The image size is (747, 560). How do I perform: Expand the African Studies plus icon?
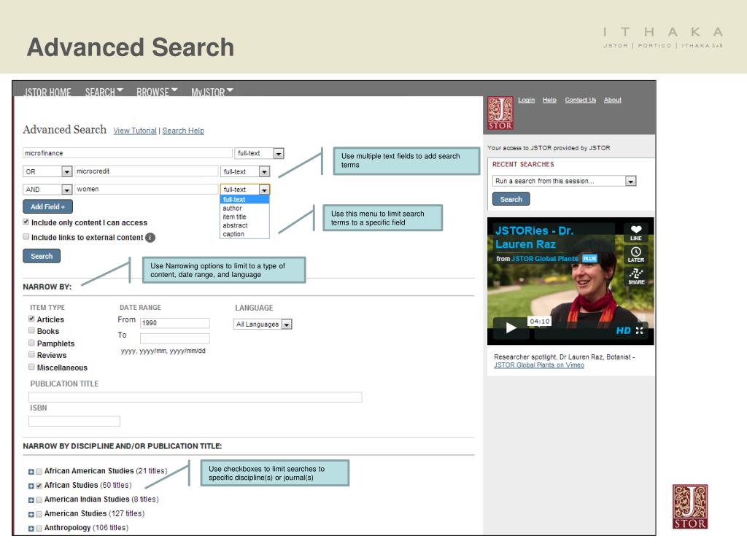tap(31, 486)
